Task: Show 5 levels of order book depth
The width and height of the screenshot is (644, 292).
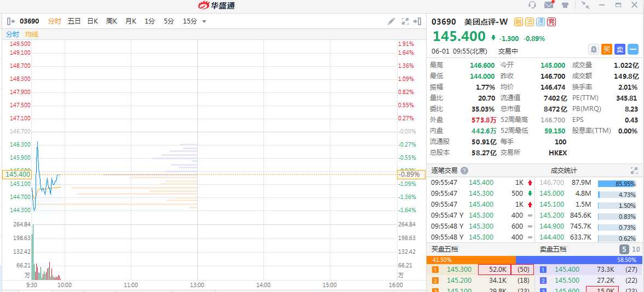Action: (624, 249)
